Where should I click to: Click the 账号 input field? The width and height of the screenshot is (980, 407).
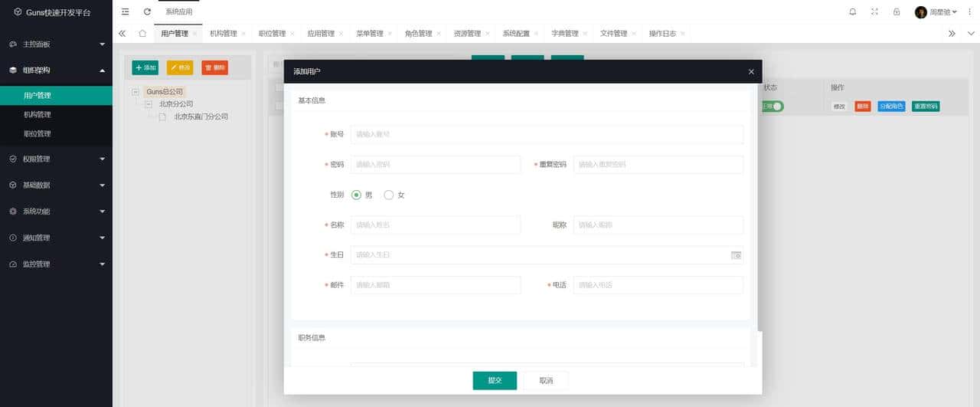pos(547,134)
